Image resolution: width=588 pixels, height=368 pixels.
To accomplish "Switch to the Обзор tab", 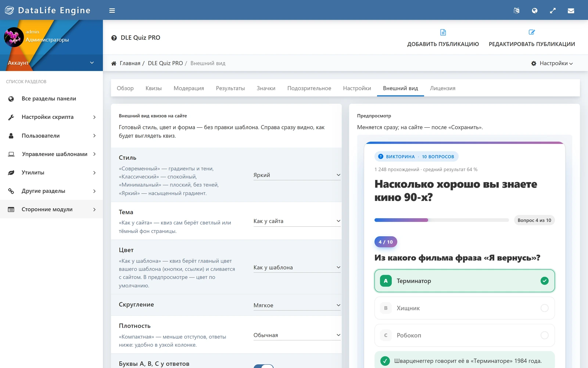I will tap(125, 88).
